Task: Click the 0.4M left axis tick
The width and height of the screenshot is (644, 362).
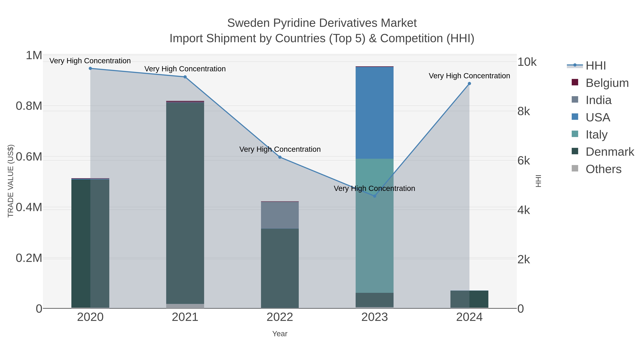Action: click(x=29, y=207)
